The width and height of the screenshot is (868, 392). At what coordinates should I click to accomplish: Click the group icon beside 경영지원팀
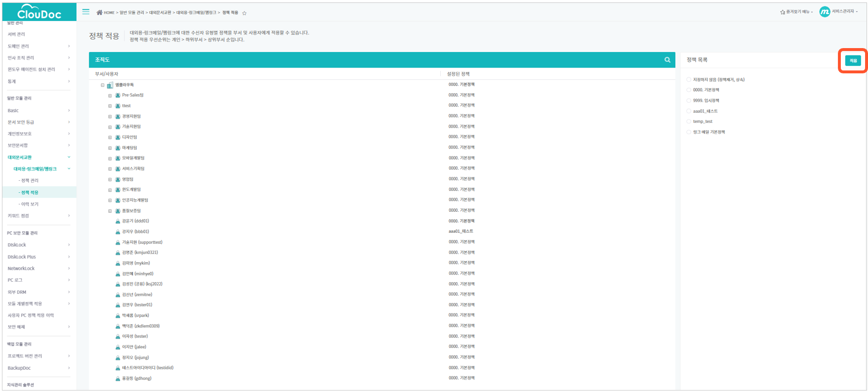pos(117,117)
